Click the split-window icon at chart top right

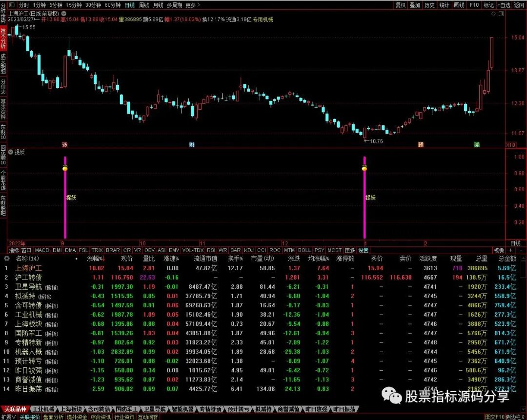[501, 14]
